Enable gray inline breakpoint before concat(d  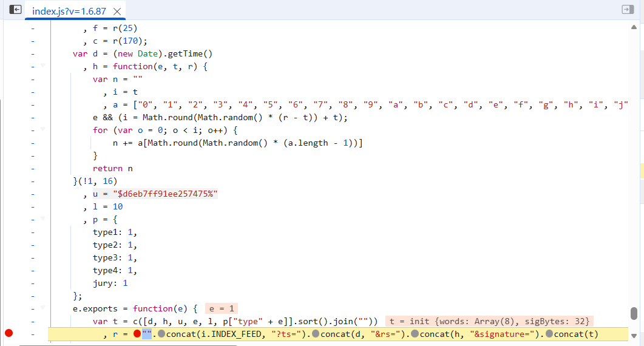[x=316, y=334]
